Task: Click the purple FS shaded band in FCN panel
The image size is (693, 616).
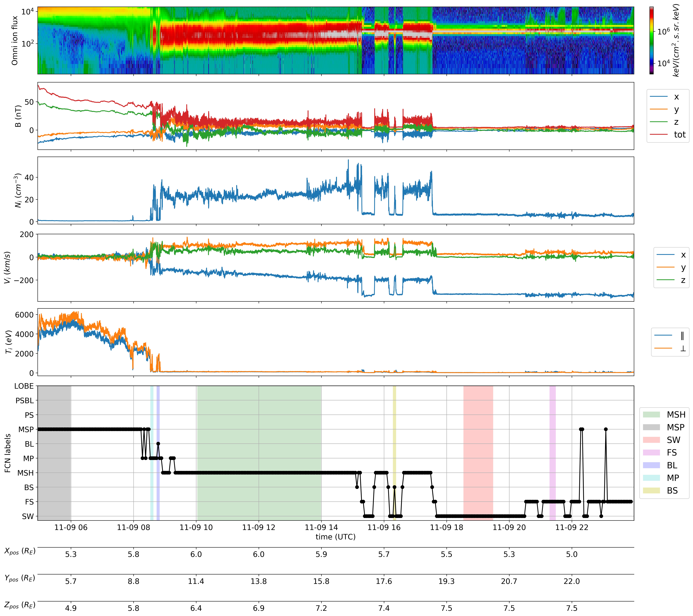Action: [553, 453]
